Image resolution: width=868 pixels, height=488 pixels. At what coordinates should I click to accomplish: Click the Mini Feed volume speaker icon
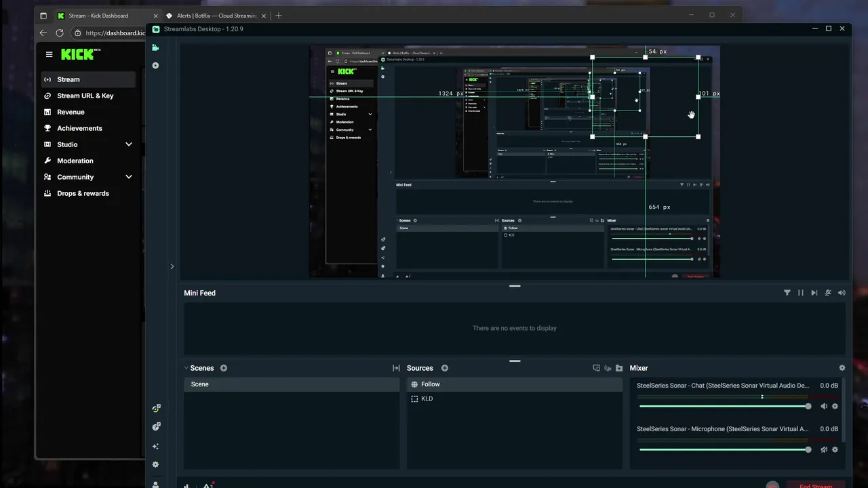pyautogui.click(x=842, y=293)
